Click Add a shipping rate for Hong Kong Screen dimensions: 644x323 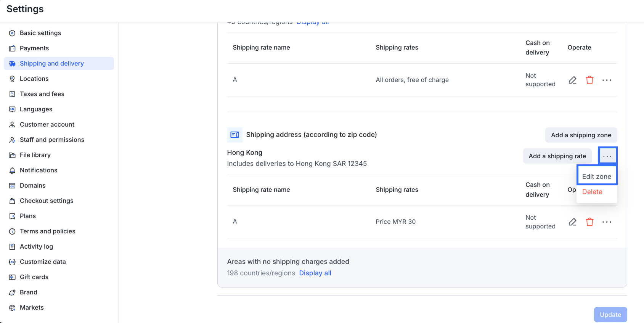(557, 156)
